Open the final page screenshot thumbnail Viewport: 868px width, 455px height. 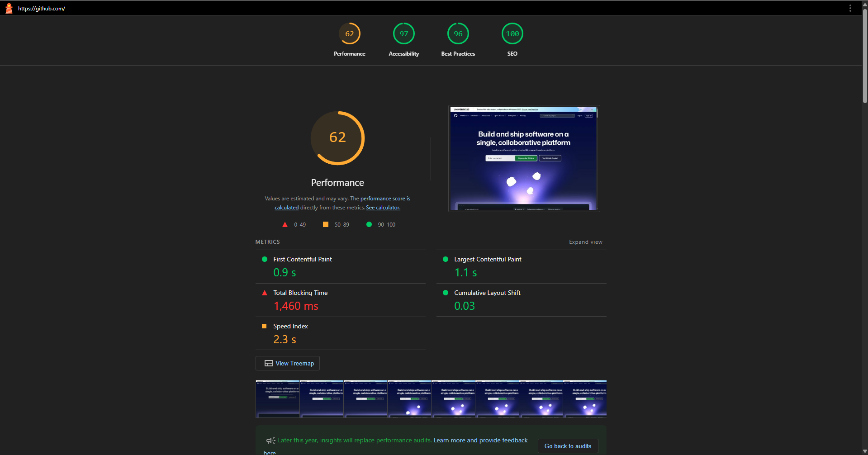click(x=524, y=158)
